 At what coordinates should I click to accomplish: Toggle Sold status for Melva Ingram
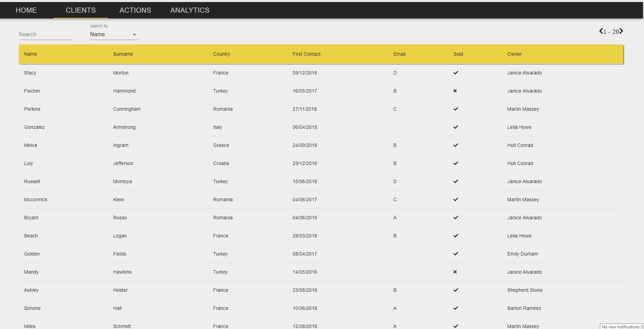click(455, 145)
